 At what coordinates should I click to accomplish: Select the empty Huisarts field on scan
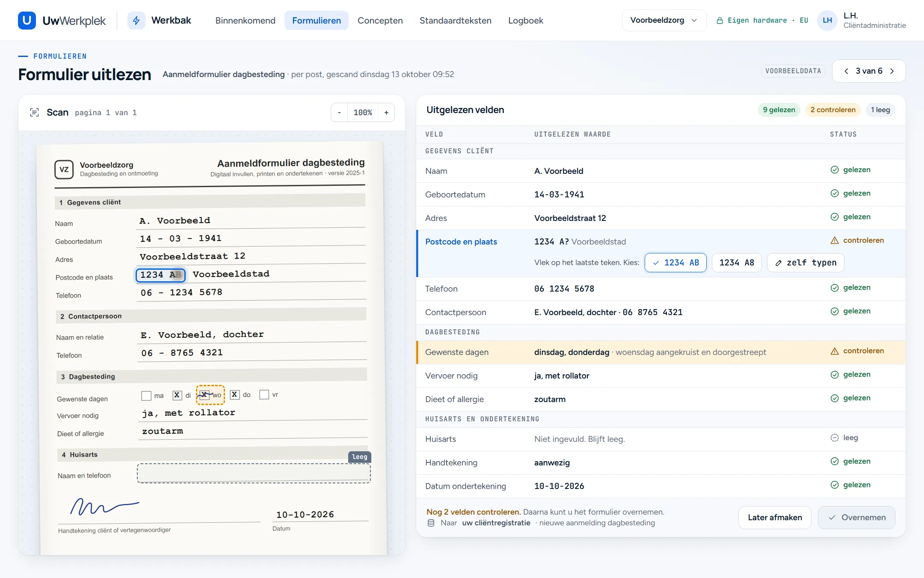(x=254, y=473)
